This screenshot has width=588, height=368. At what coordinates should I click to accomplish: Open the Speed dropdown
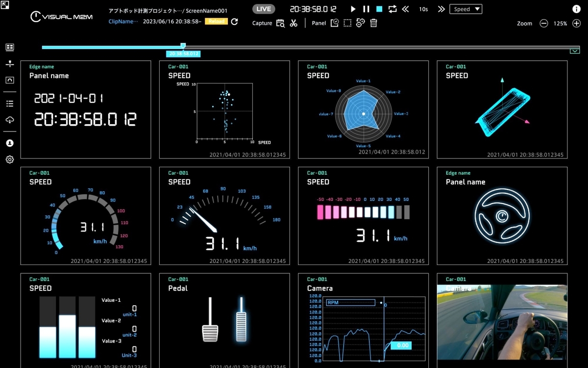tap(465, 9)
